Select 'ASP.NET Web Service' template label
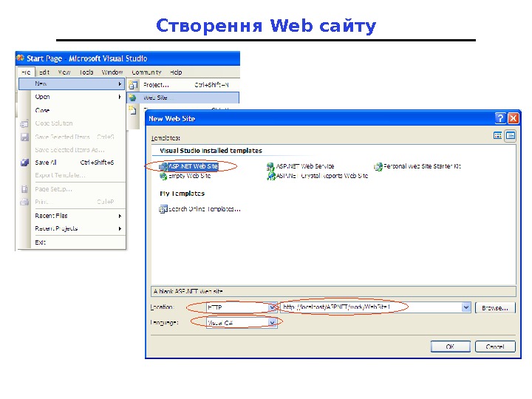The image size is (532, 399). [x=305, y=166]
